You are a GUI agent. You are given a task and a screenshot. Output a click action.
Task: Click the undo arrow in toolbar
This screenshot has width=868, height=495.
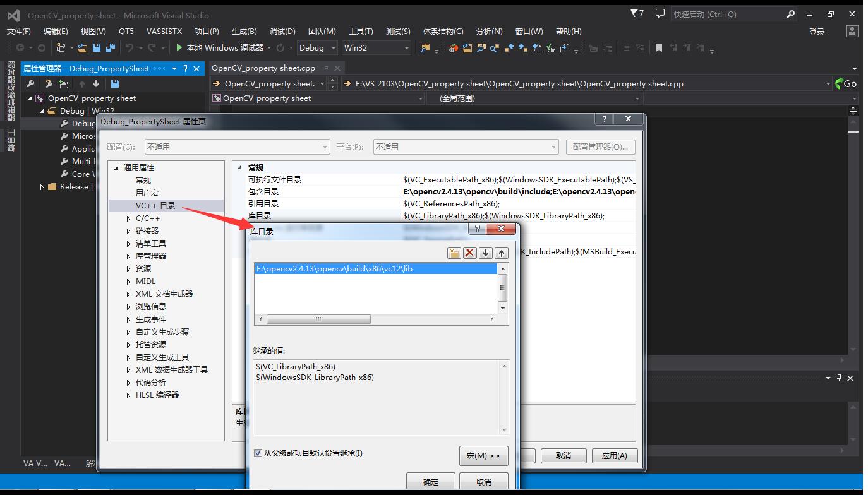tap(129, 47)
